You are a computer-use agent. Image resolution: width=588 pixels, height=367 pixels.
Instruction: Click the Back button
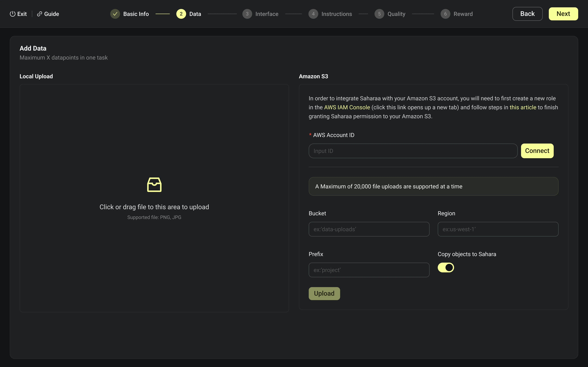527,14
